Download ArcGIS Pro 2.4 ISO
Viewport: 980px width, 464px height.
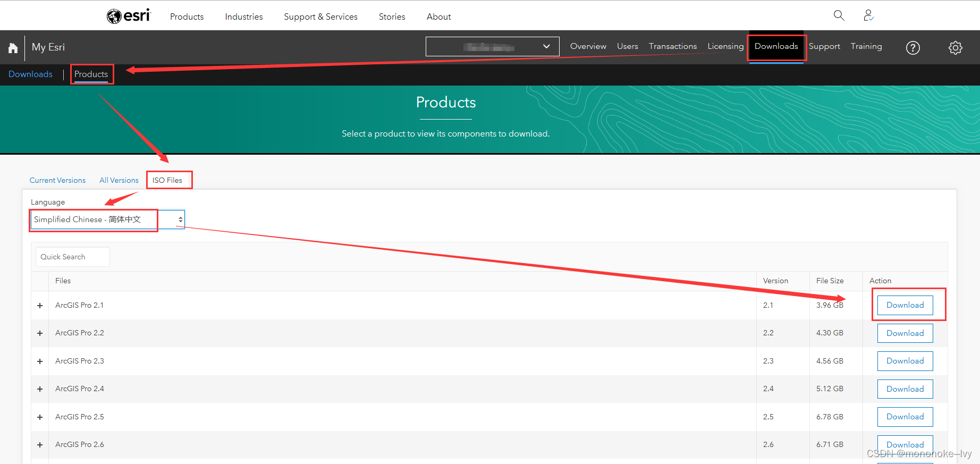(x=905, y=389)
